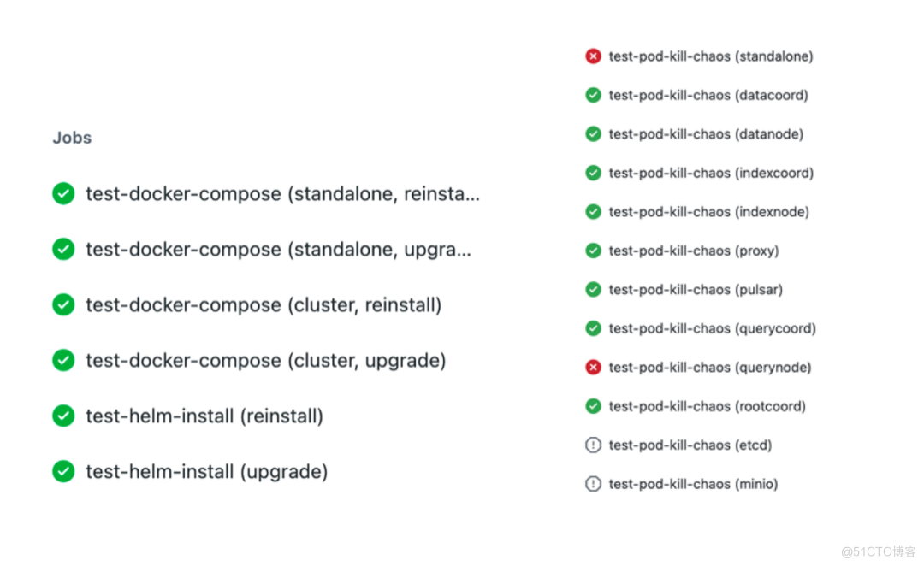The height and width of the screenshot is (566, 924).
Task: Click the warning icon for test-pod-kill-chaos (minio)
Action: click(593, 484)
